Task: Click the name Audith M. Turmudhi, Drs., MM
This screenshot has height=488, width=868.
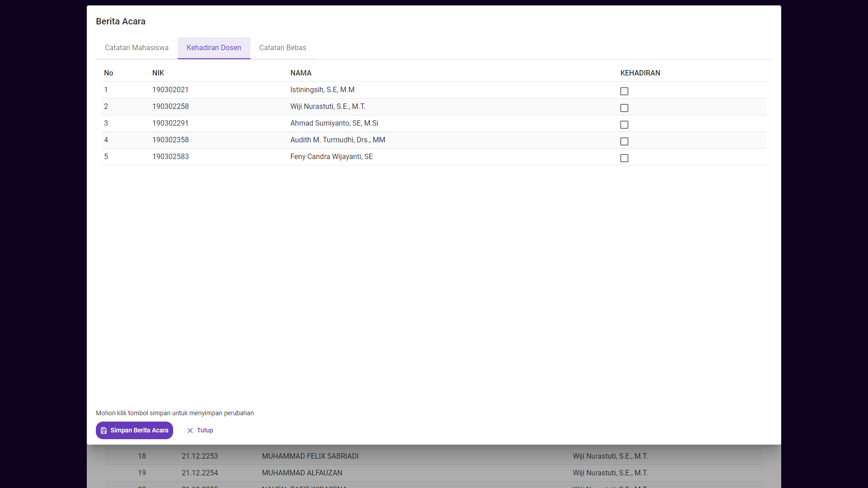Action: point(338,140)
